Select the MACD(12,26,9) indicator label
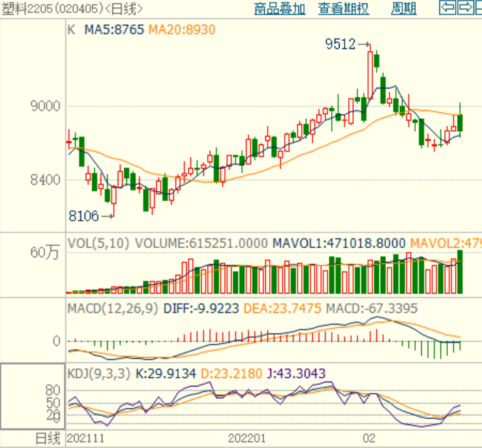This screenshot has width=482, height=448. pyautogui.click(x=113, y=309)
